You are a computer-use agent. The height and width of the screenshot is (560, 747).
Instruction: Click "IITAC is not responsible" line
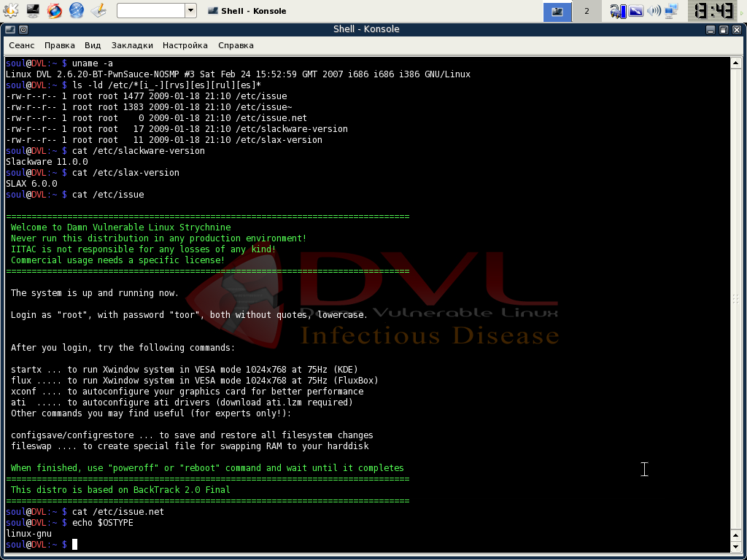tap(144, 249)
